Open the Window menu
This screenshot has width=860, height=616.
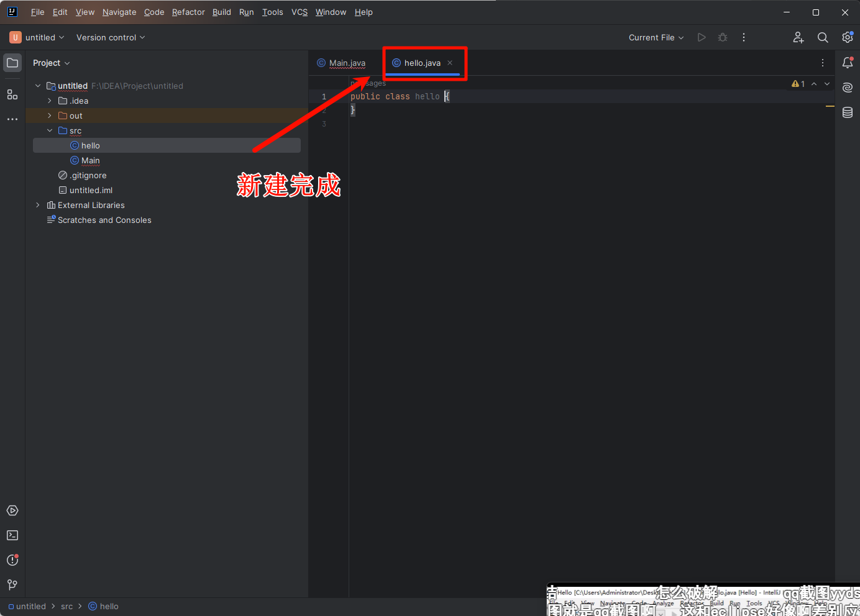click(x=331, y=12)
